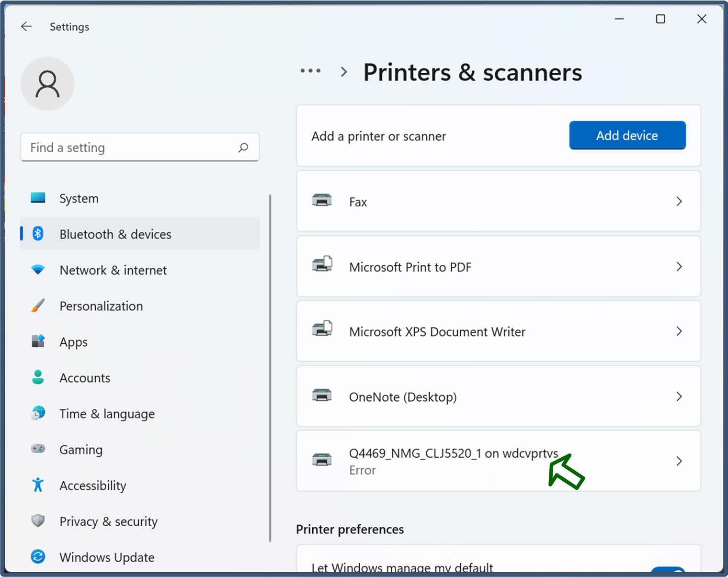Click the Accounts person icon
This screenshot has height=577, width=728.
(38, 377)
